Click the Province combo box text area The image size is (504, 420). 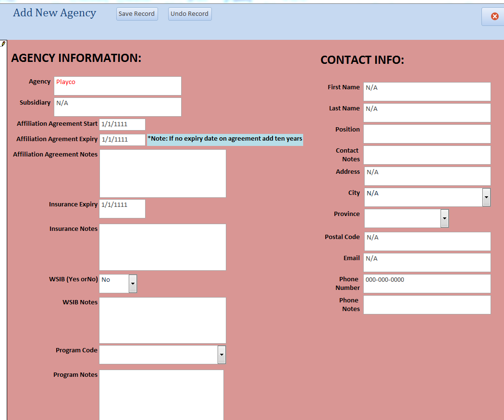click(x=403, y=218)
